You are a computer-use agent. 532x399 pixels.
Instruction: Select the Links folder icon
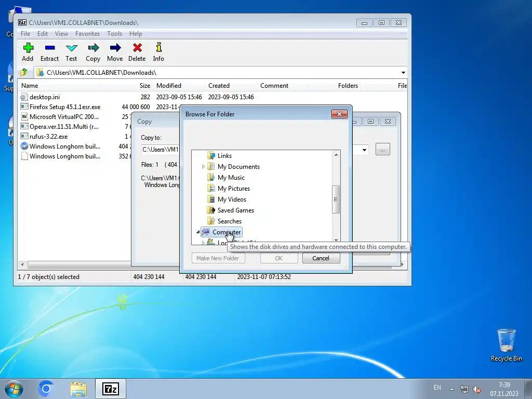211,156
